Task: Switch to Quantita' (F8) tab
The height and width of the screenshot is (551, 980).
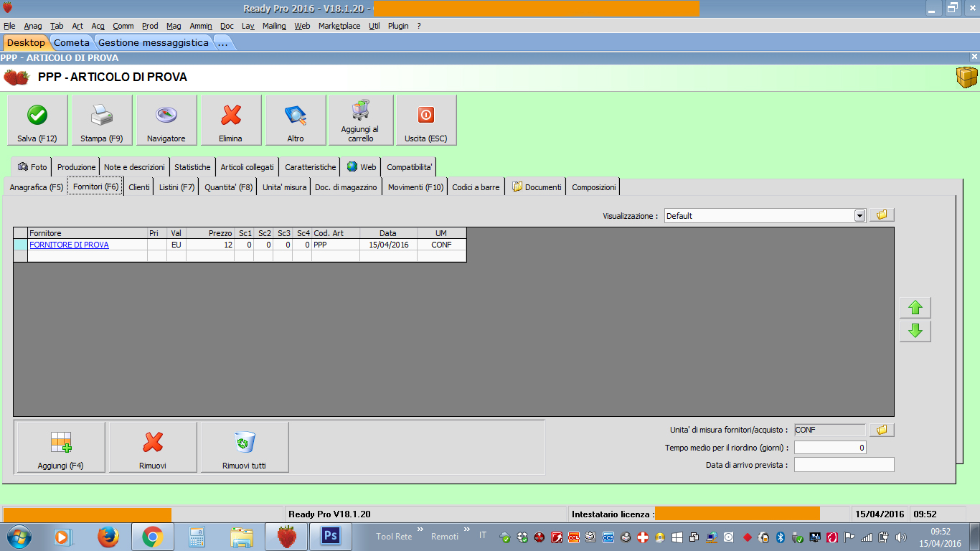Action: [228, 187]
